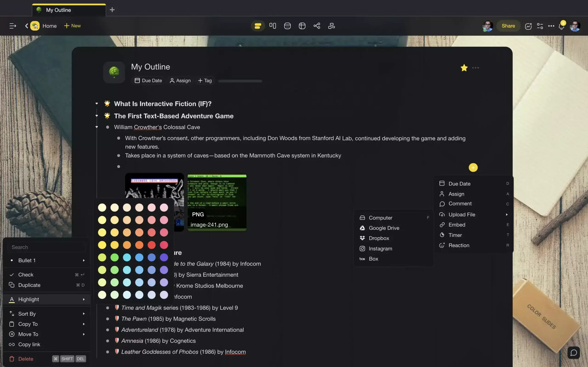The height and width of the screenshot is (367, 588).
Task: Open the mind map view icon
Action: (x=317, y=26)
